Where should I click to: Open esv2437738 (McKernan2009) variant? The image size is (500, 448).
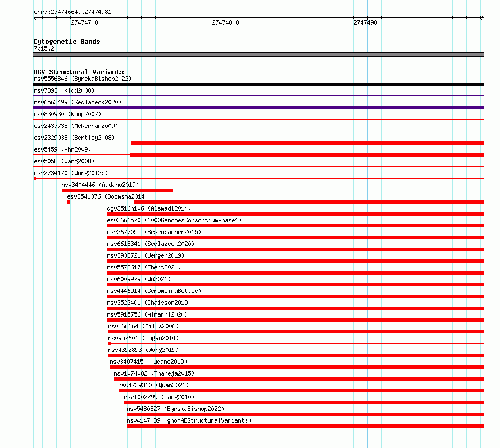76,126
